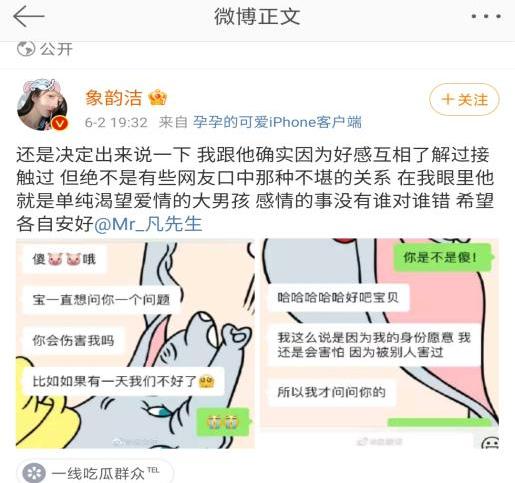This screenshot has width=515, height=483.
Task: Open the poster's profile avatar
Action: point(43,105)
